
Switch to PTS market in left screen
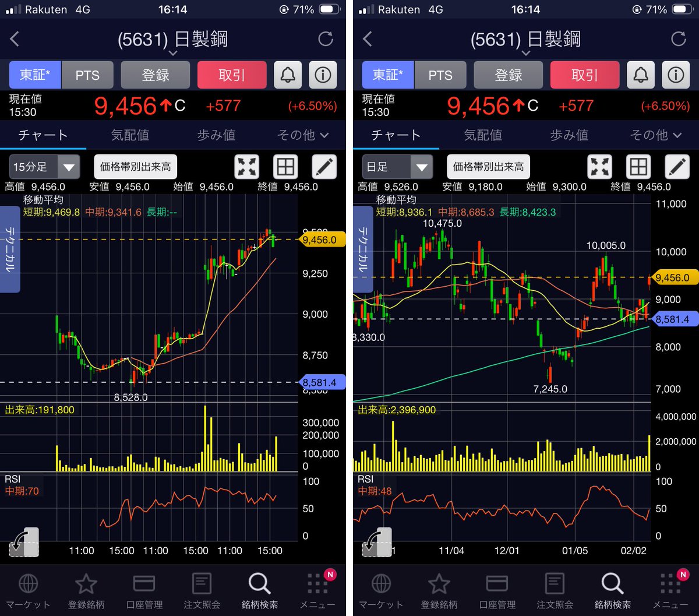pyautogui.click(x=87, y=75)
